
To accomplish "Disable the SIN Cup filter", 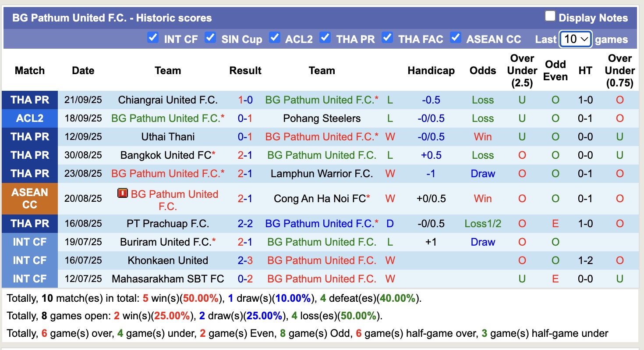I will (210, 38).
